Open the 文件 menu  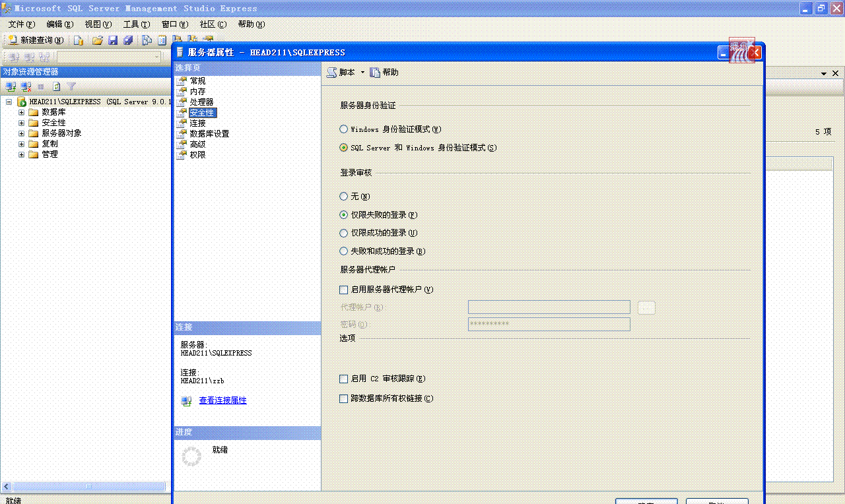[x=22, y=24]
